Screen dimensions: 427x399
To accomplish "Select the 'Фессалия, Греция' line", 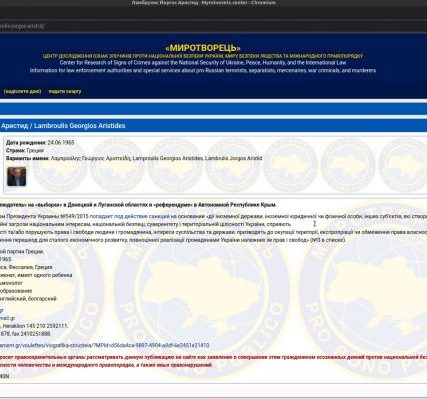I will 26,267.
